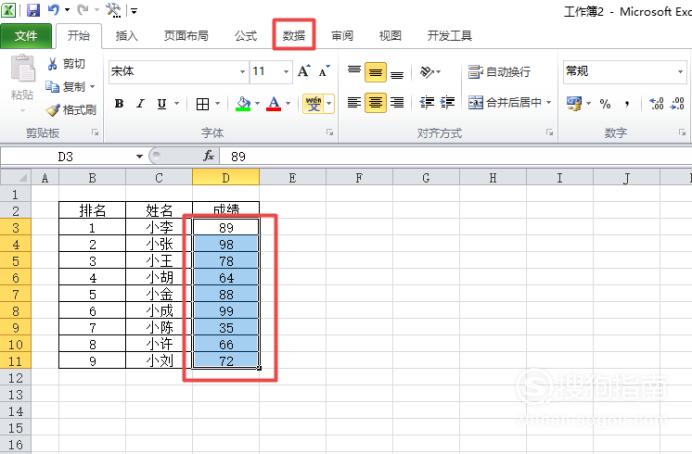Screen dimensions: 692x454
Task: Expand the Copy options arrow
Action: 92,86
